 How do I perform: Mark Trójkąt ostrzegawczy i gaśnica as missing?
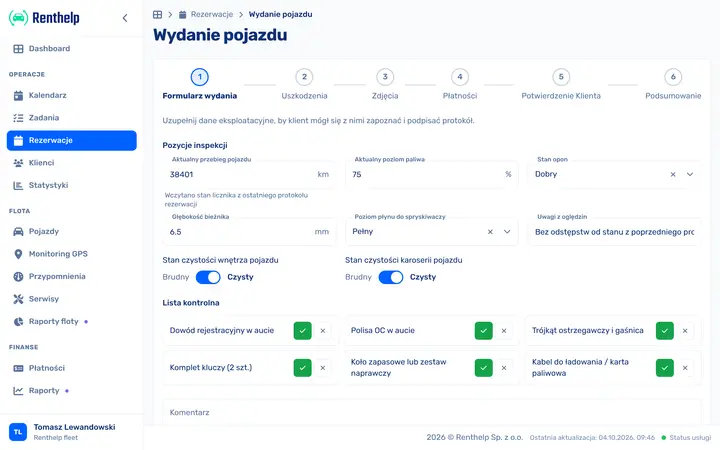(685, 331)
